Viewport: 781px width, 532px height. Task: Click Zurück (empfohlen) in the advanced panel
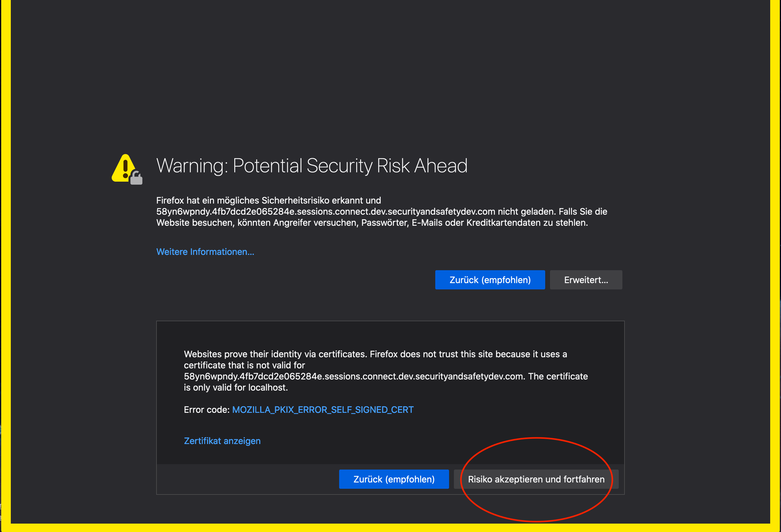pos(394,479)
